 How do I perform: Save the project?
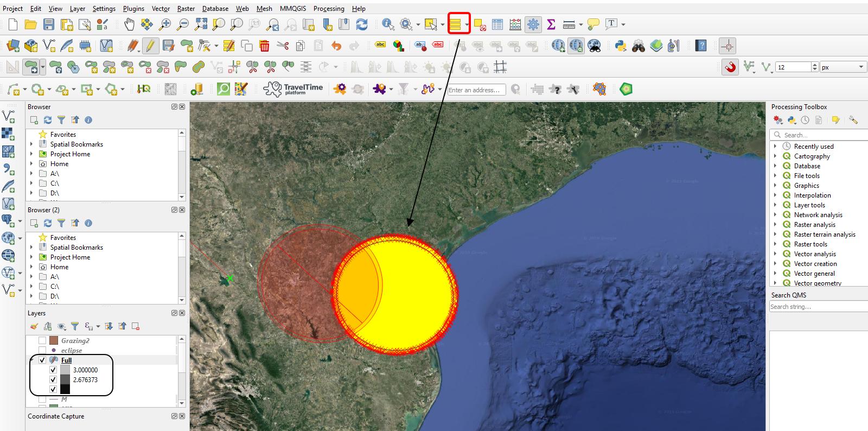49,24
